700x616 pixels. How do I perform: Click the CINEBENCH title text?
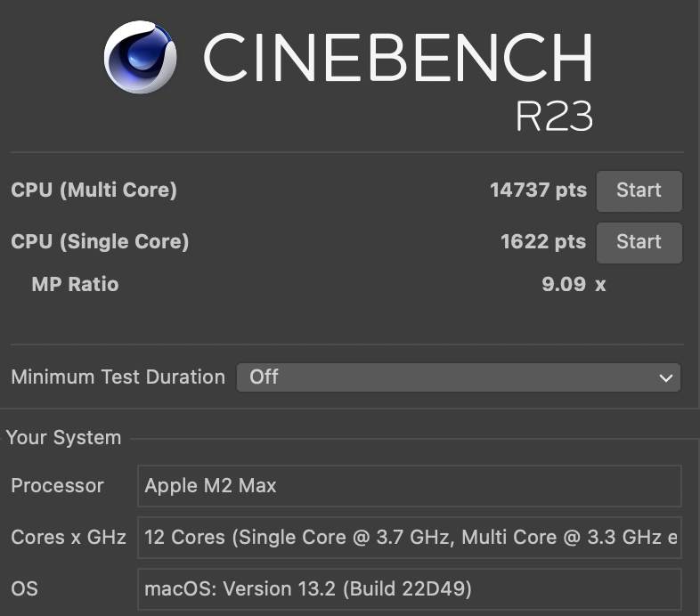(398, 57)
